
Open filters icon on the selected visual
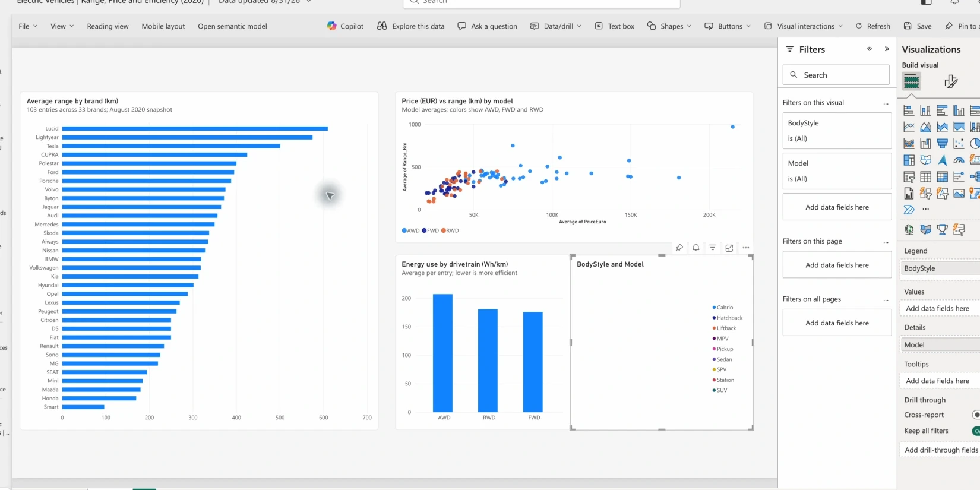pyautogui.click(x=712, y=248)
